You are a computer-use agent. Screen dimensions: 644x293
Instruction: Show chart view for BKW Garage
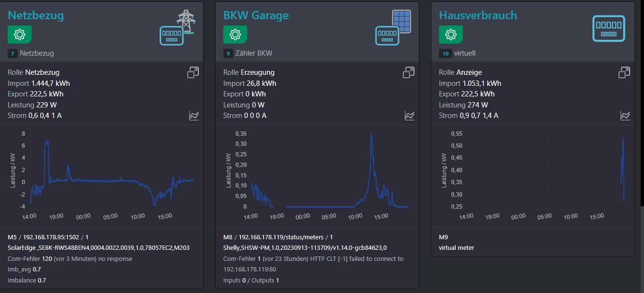pos(410,116)
